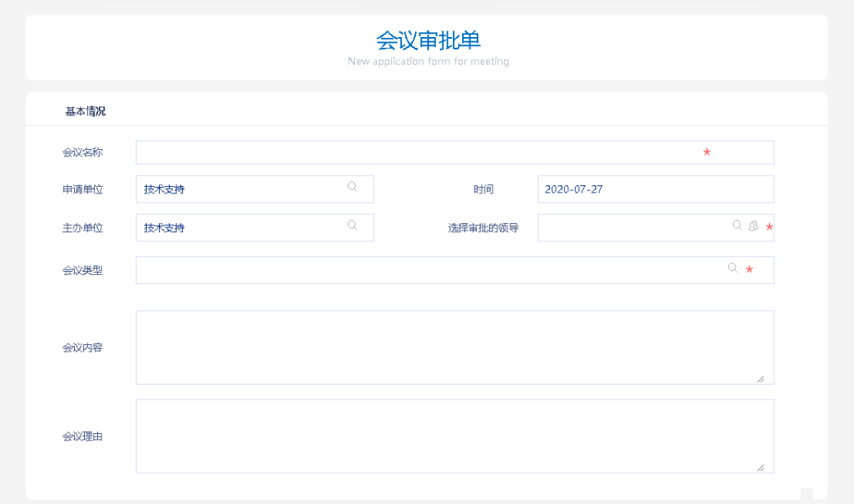This screenshot has height=504, width=854.
Task: Click the search icon in 会议类型 field
Action: coord(733,268)
